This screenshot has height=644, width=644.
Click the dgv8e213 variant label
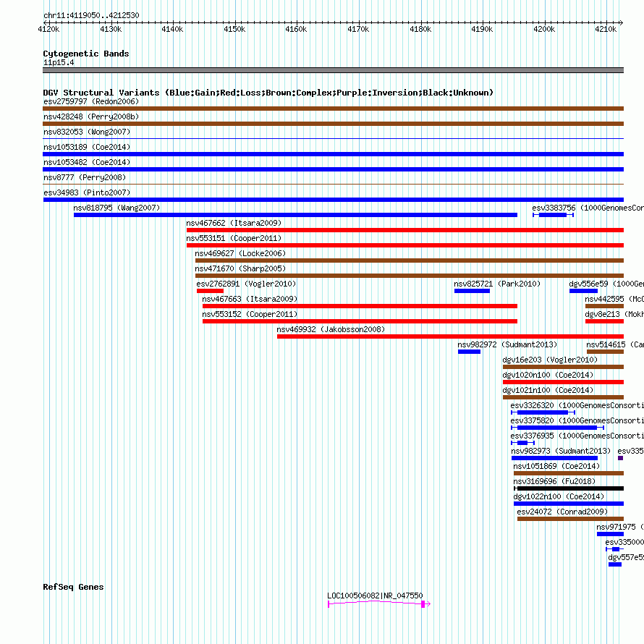(614, 314)
